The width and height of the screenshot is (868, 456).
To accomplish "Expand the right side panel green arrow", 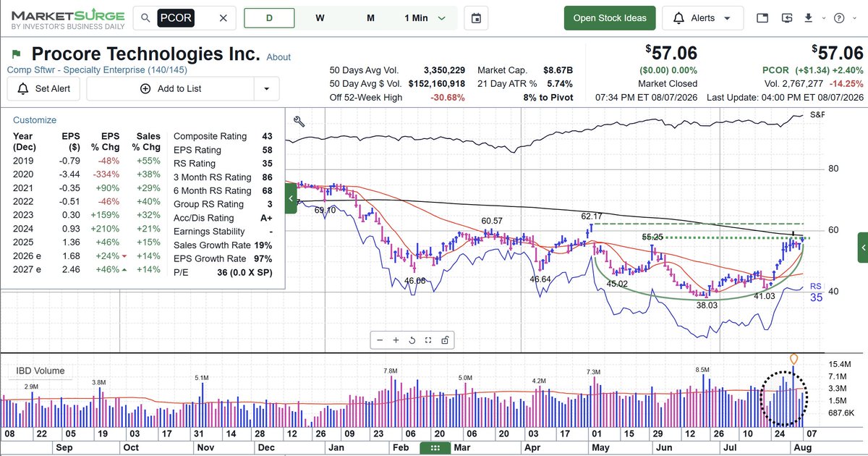I will [862, 248].
